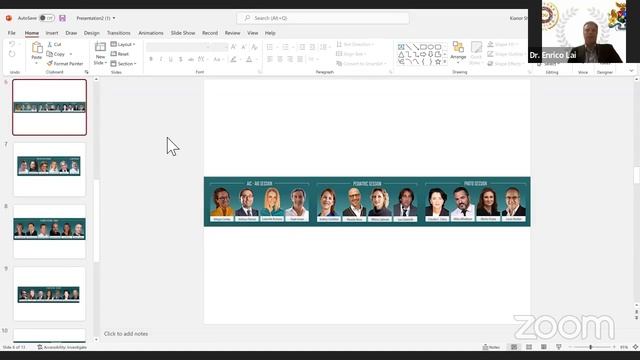Toggle Strikethrough formatting
Viewport: 640px width, 360px height.
pyautogui.click(x=191, y=60)
